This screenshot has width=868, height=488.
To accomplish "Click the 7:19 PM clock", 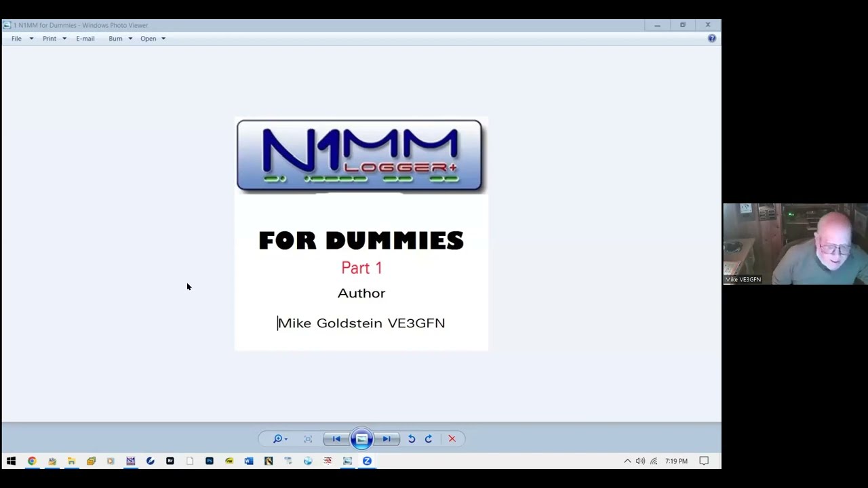I will [x=676, y=461].
